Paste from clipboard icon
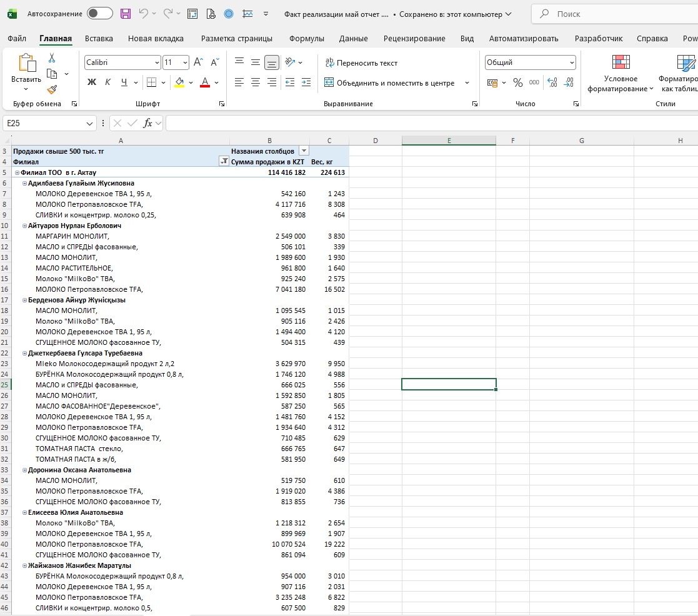The image size is (698, 616). click(x=27, y=62)
